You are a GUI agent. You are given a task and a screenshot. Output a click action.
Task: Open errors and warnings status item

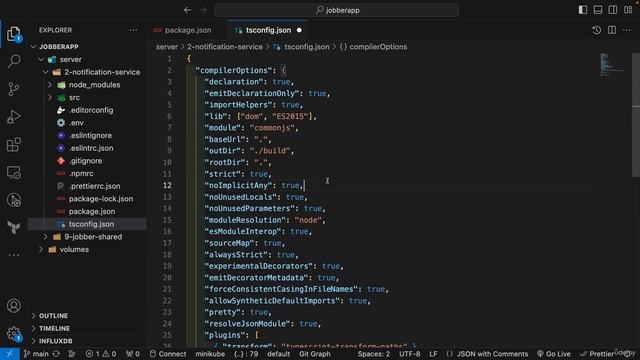pyautogui.click(x=101, y=354)
